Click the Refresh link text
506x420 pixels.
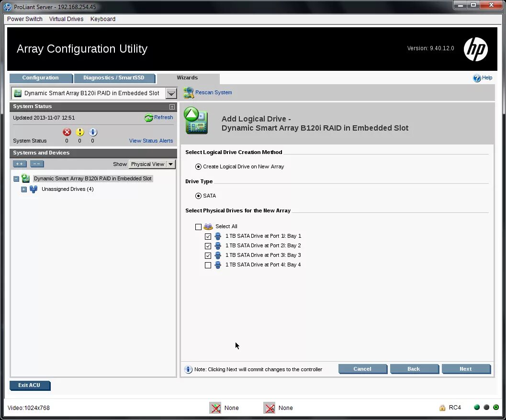(x=164, y=117)
